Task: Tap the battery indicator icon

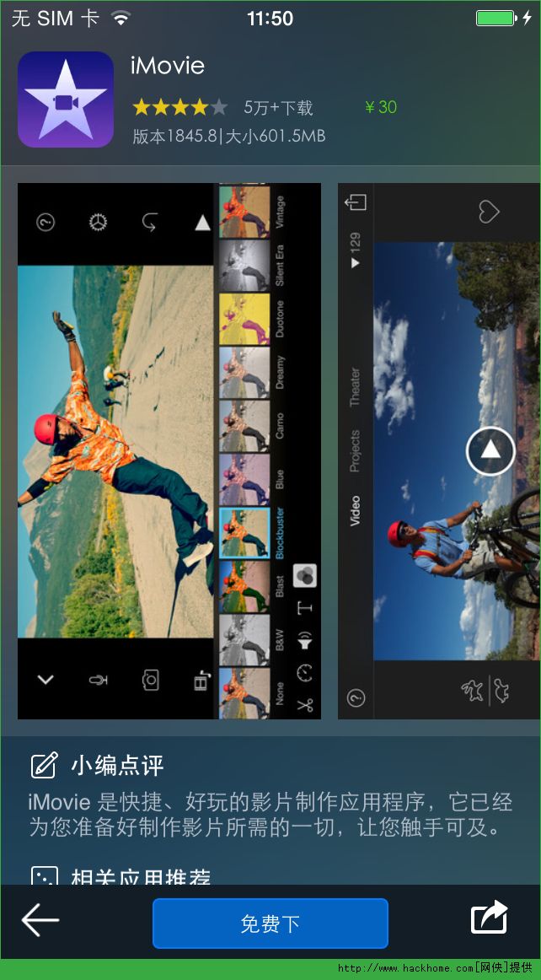Action: click(x=495, y=18)
